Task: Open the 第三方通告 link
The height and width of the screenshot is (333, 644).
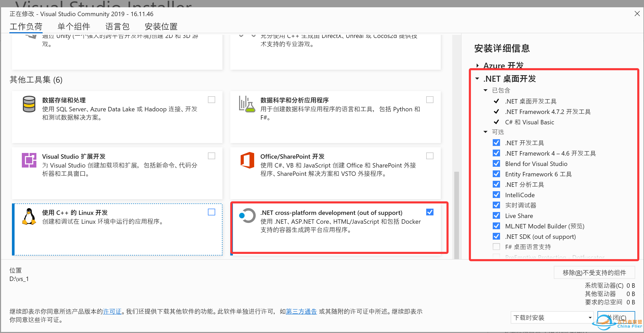Action: click(301, 311)
